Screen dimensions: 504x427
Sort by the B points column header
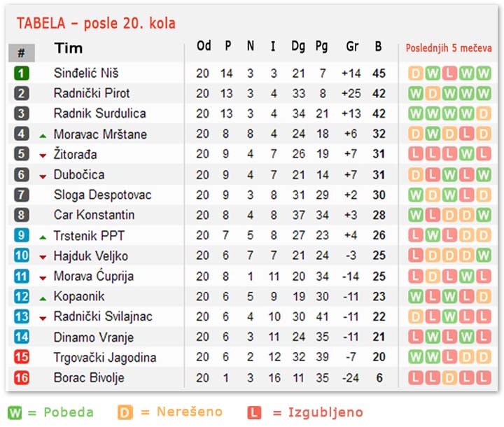click(378, 46)
